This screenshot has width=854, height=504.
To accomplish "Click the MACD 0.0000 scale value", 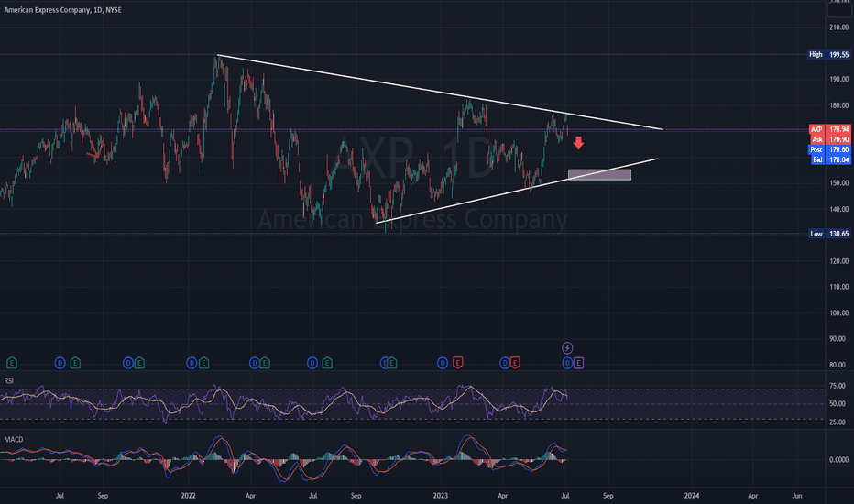I will point(838,460).
